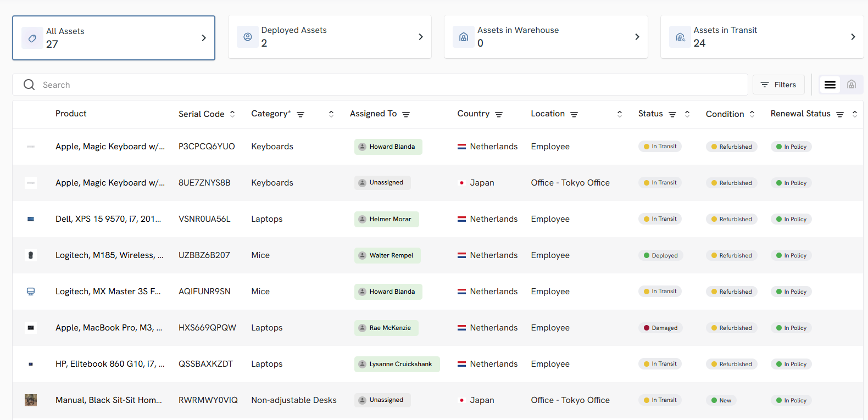This screenshot has height=420, width=868.
Task: Switch to warehouse view layout
Action: click(851, 85)
